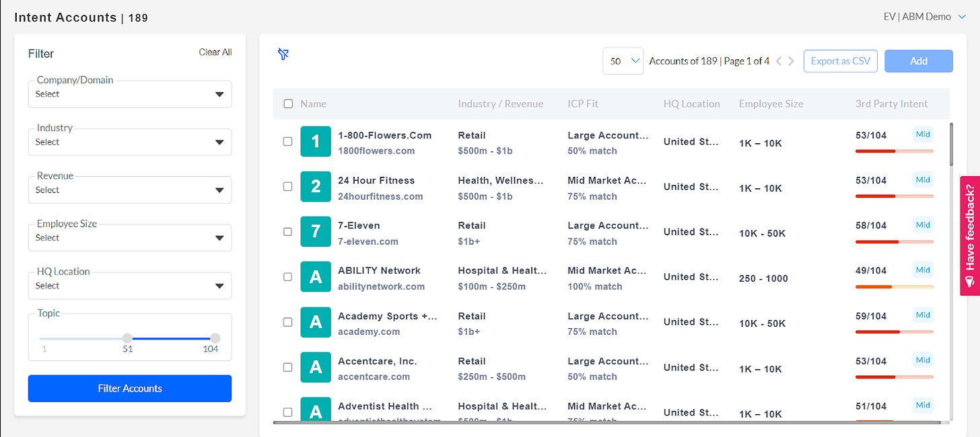Open ABILITY Network avatar tile 'A'
This screenshot has height=437, width=980.
(316, 276)
